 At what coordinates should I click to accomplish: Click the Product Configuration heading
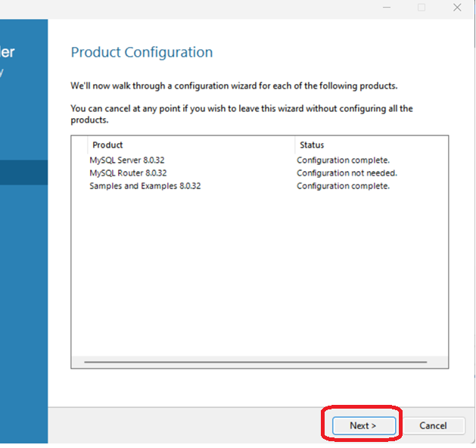pyautogui.click(x=142, y=52)
